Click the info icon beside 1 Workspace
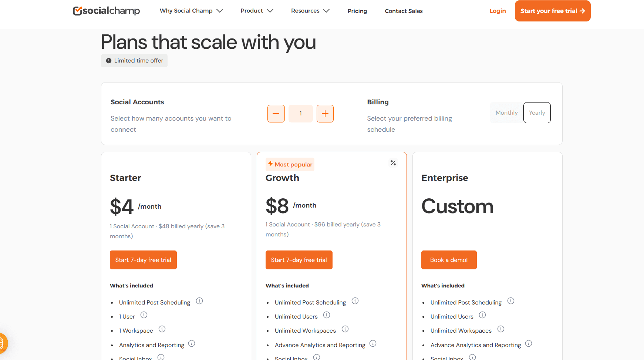 (162, 329)
